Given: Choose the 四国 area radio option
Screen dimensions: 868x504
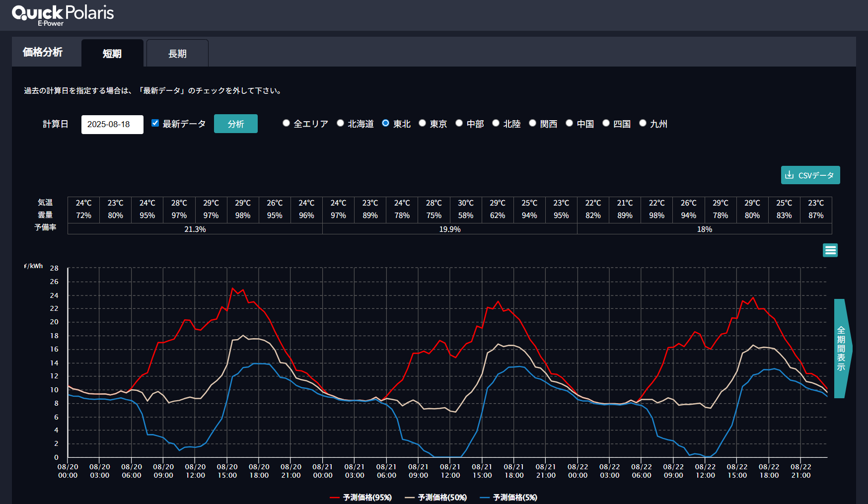Looking at the screenshot, I should [606, 123].
